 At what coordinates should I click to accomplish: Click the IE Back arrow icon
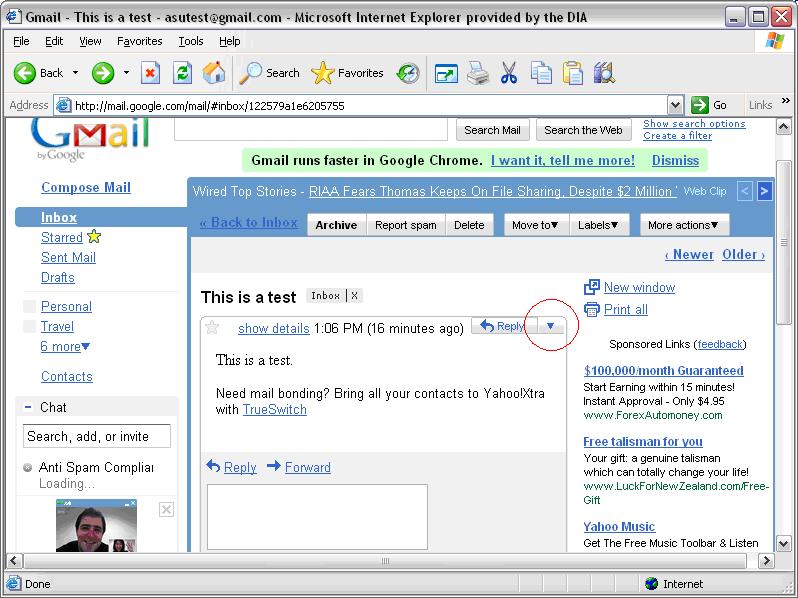pos(24,73)
